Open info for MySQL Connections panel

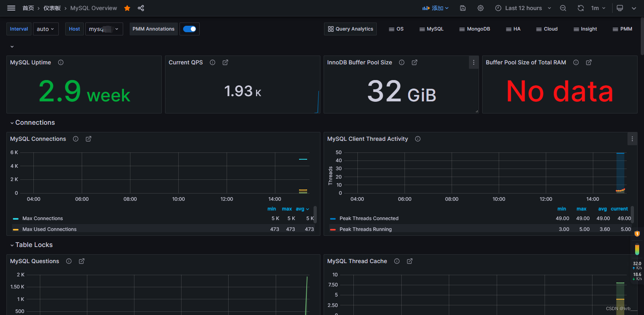(x=76, y=139)
